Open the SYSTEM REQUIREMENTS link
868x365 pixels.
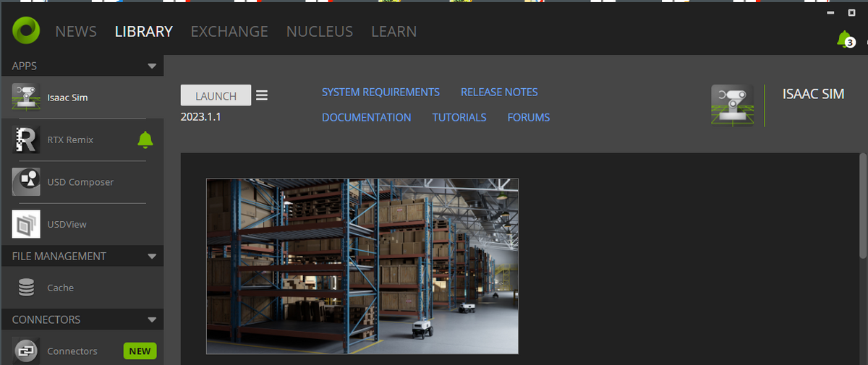[x=380, y=93]
